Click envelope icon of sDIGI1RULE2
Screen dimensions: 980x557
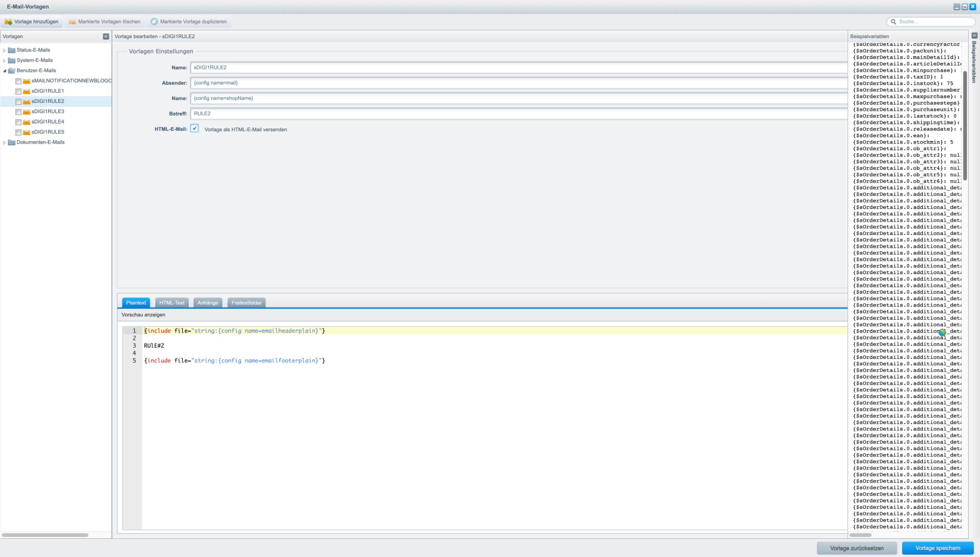pyautogui.click(x=26, y=101)
